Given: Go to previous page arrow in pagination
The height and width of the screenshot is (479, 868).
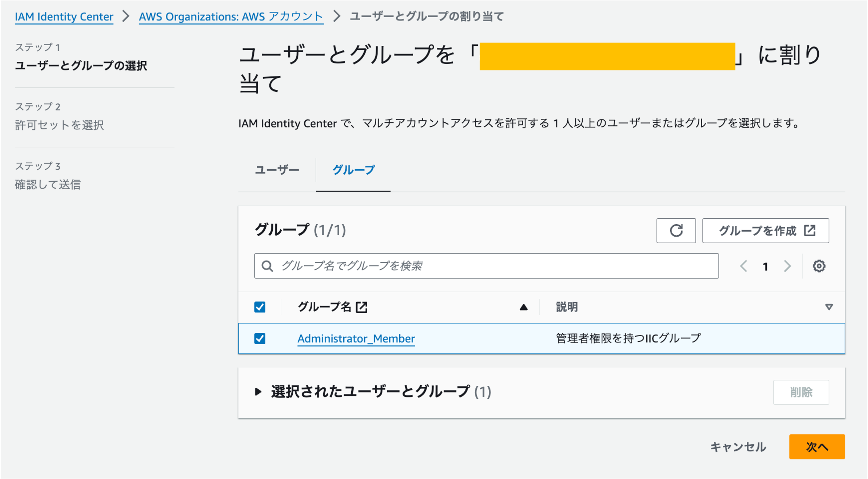Looking at the screenshot, I should point(743,266).
